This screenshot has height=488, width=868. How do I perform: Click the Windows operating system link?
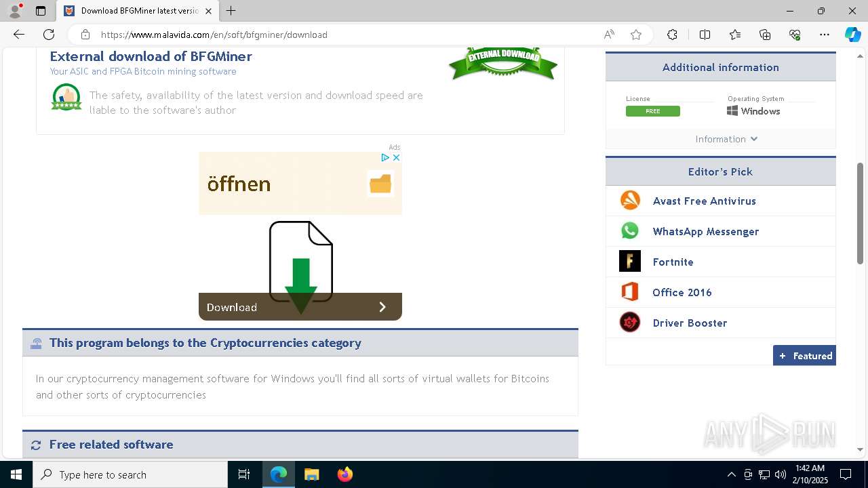coord(753,111)
